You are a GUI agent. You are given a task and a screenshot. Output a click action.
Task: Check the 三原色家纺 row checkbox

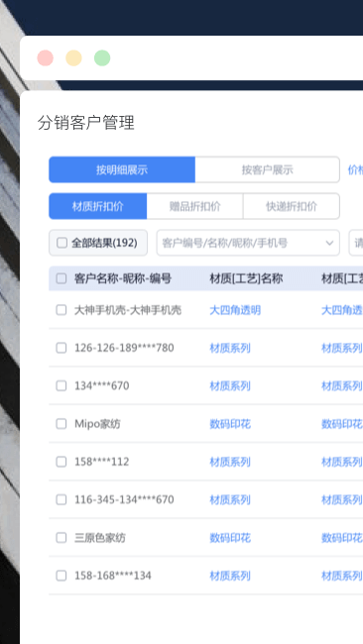point(61,538)
